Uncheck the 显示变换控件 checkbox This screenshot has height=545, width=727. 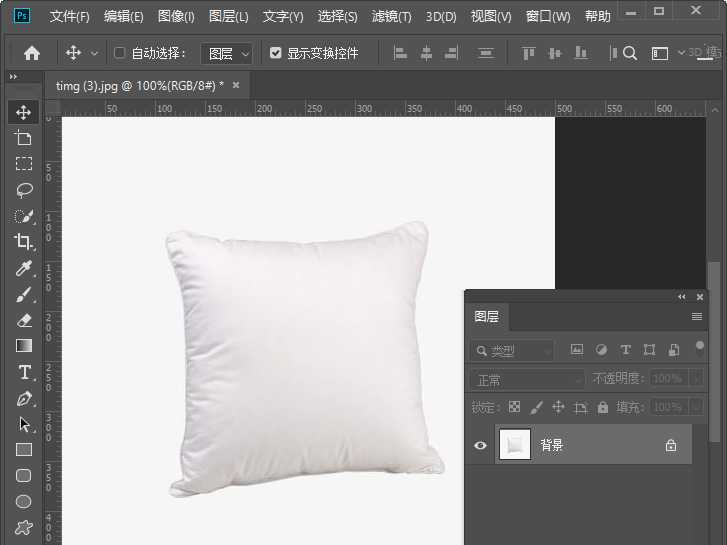coord(276,53)
